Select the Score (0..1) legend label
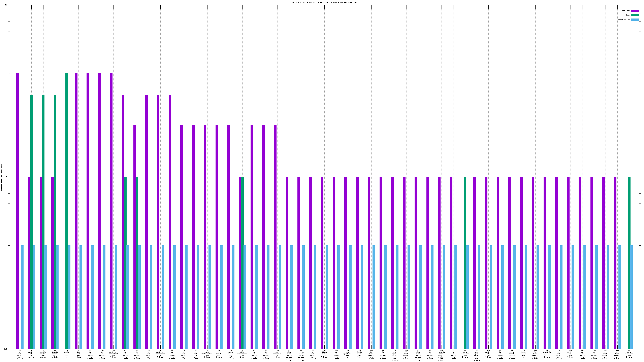 [x=624, y=20]
